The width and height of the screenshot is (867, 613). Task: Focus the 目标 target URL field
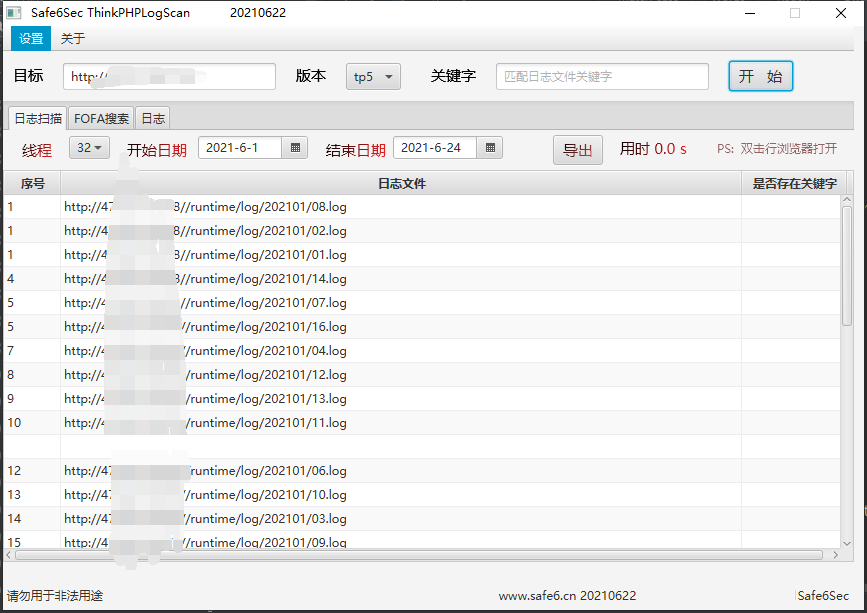coord(169,76)
